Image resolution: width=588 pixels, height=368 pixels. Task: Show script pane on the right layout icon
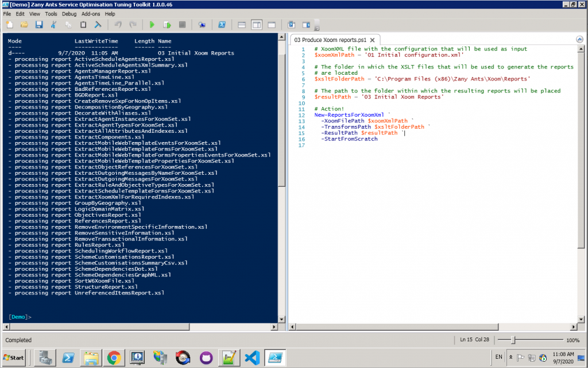coord(257,25)
